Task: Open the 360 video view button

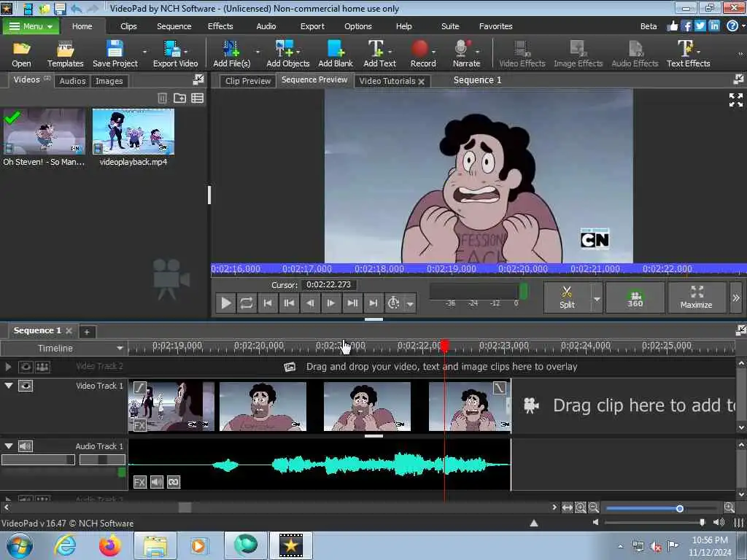Action: pos(635,297)
